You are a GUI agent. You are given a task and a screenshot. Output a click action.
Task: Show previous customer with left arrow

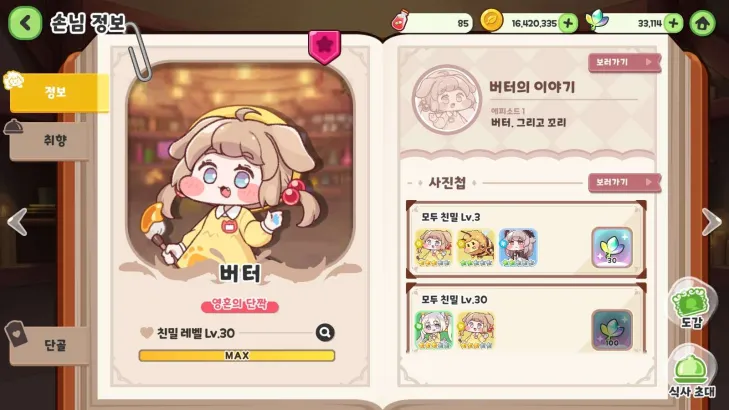(17, 222)
